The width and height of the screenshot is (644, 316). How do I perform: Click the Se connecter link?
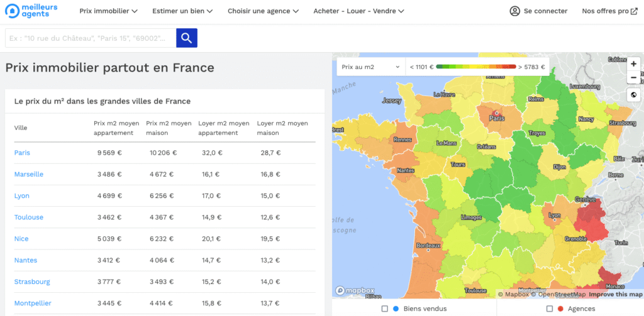(545, 11)
